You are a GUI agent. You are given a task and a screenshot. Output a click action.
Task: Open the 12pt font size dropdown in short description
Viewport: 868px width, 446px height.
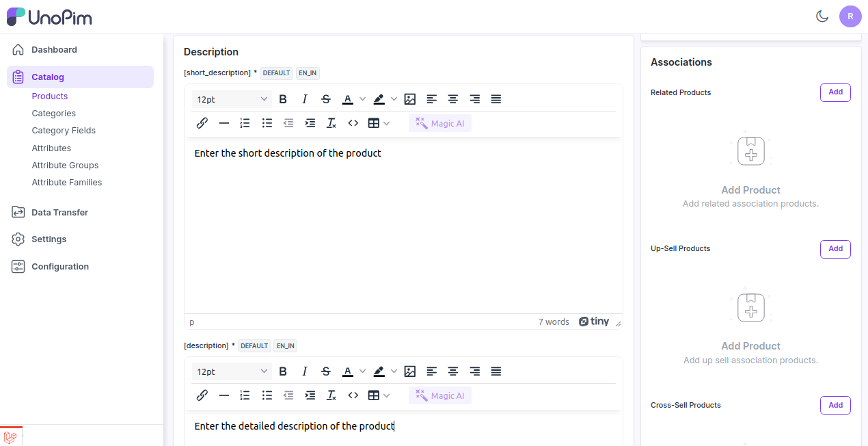[232, 99]
